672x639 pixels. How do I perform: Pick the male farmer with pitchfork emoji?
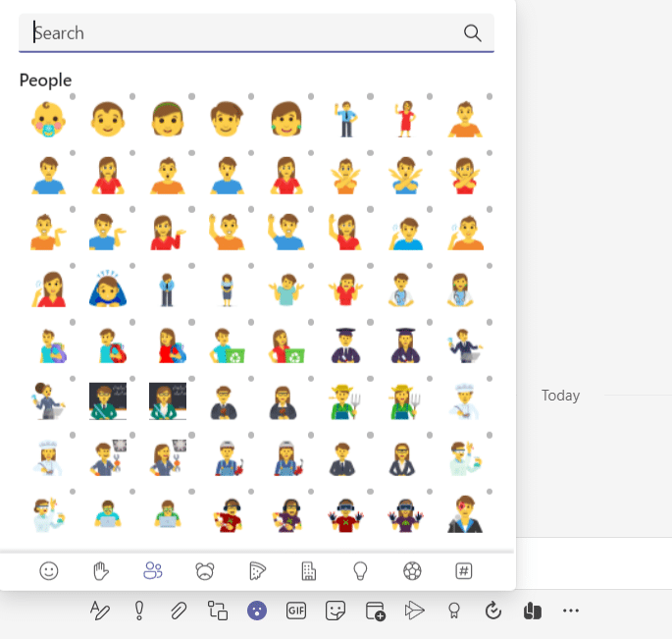click(346, 401)
